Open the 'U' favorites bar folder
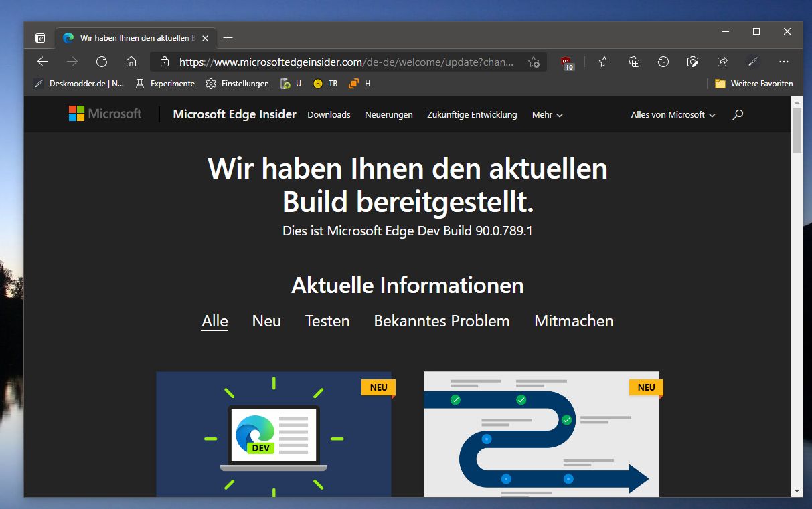Image resolution: width=812 pixels, height=509 pixels. (x=291, y=84)
